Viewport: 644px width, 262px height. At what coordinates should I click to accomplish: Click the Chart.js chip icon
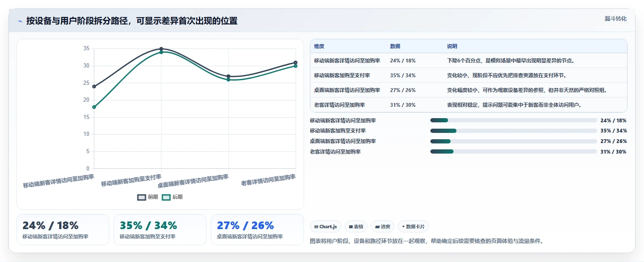pyautogui.click(x=316, y=227)
